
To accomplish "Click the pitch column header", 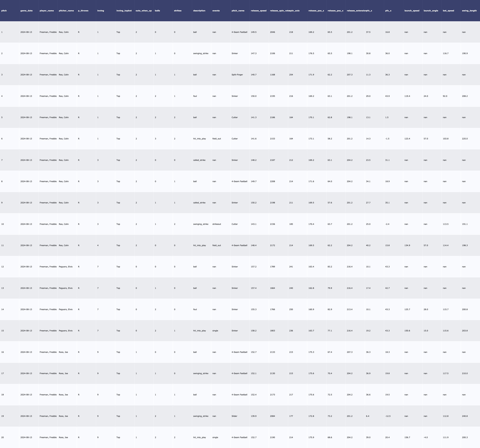I will click(x=4, y=11).
